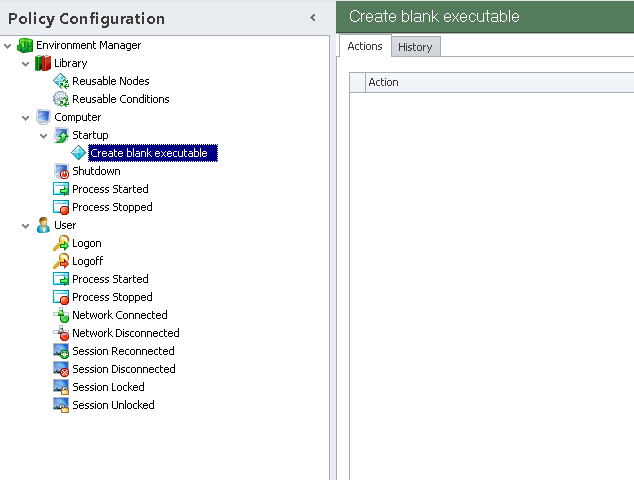The image size is (634, 483).
Task: Collapse the Startup tree node
Action: coord(44,135)
